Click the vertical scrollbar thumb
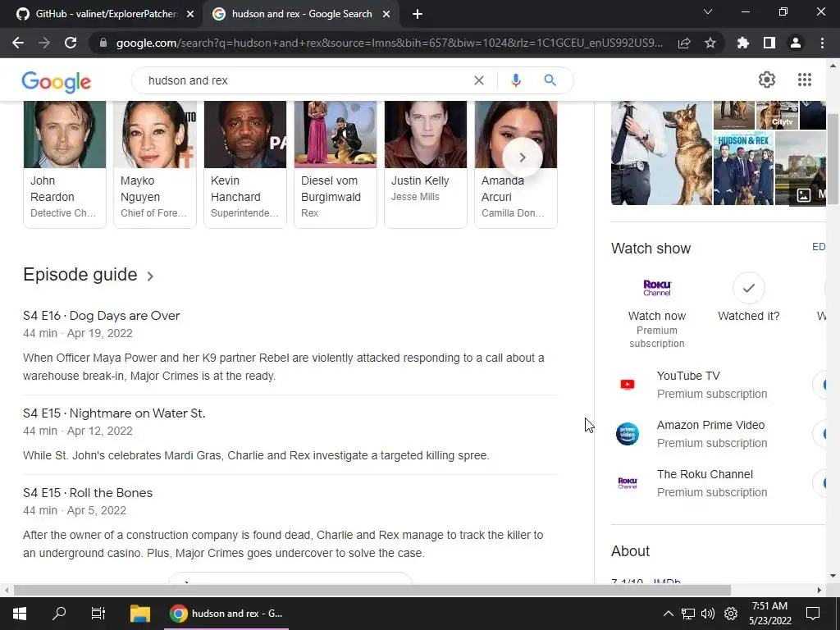Image resolution: width=840 pixels, height=630 pixels. [x=833, y=158]
